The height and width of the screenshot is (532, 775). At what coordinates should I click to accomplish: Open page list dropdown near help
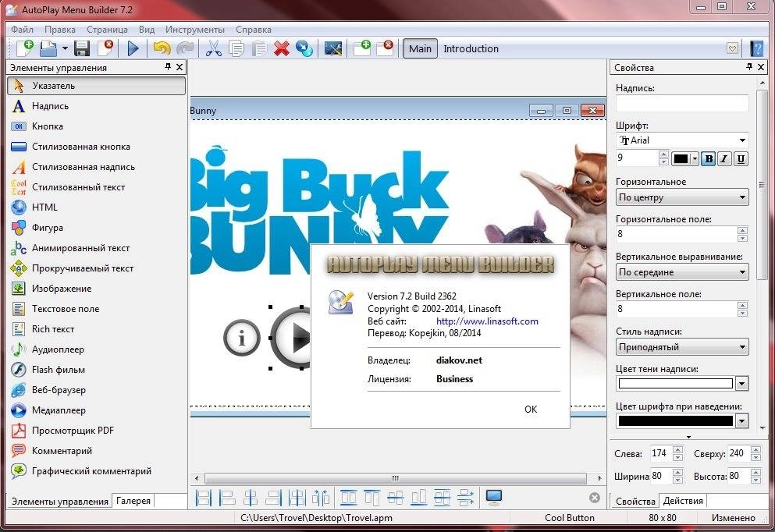[733, 48]
